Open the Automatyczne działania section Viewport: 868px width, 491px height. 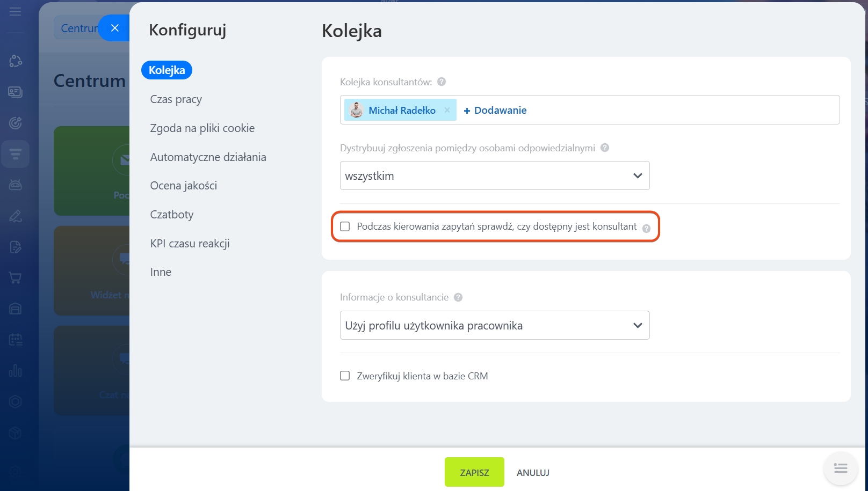(x=208, y=157)
